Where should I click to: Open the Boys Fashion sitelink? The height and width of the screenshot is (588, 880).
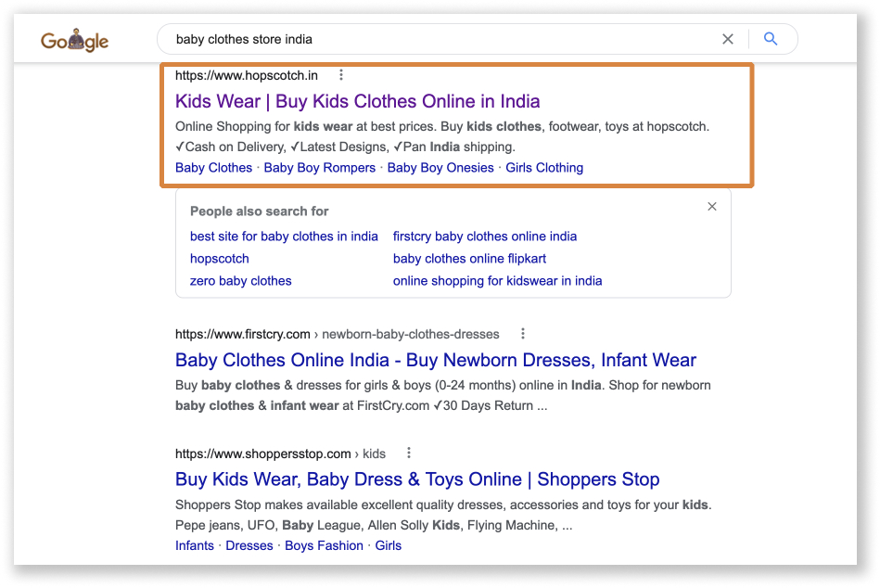point(325,545)
